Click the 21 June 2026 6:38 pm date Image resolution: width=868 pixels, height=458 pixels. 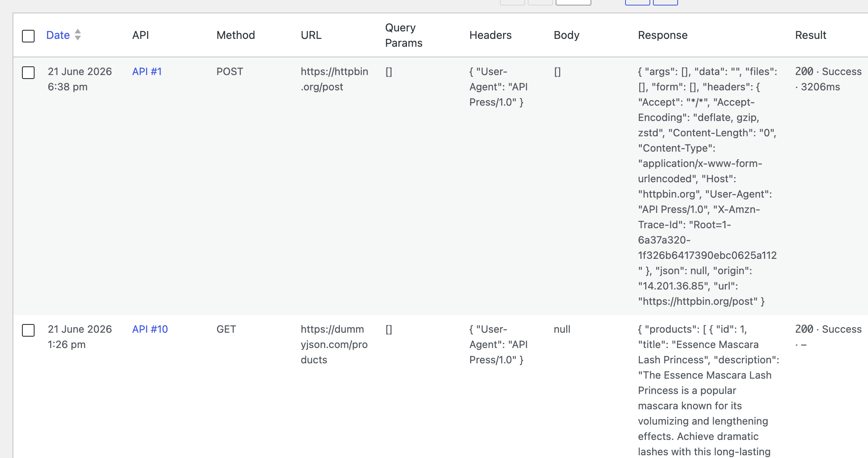80,79
